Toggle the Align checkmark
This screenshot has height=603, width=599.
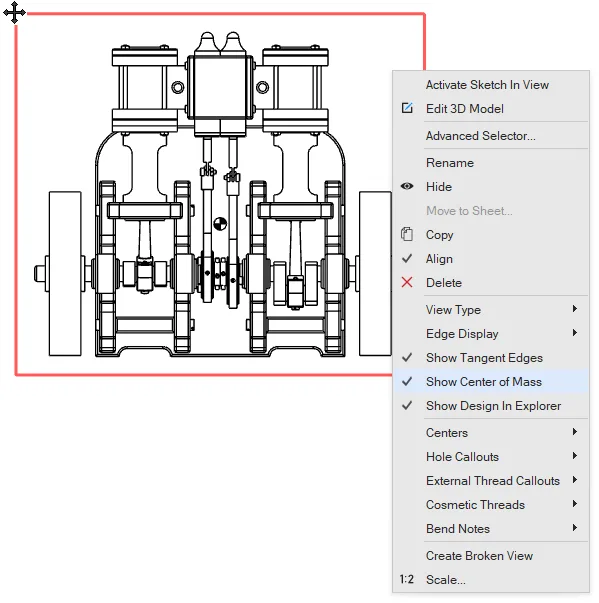pyautogui.click(x=407, y=258)
